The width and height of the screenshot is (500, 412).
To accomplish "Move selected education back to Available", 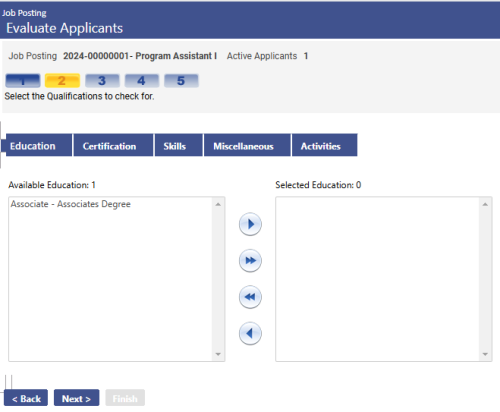I will point(250,333).
